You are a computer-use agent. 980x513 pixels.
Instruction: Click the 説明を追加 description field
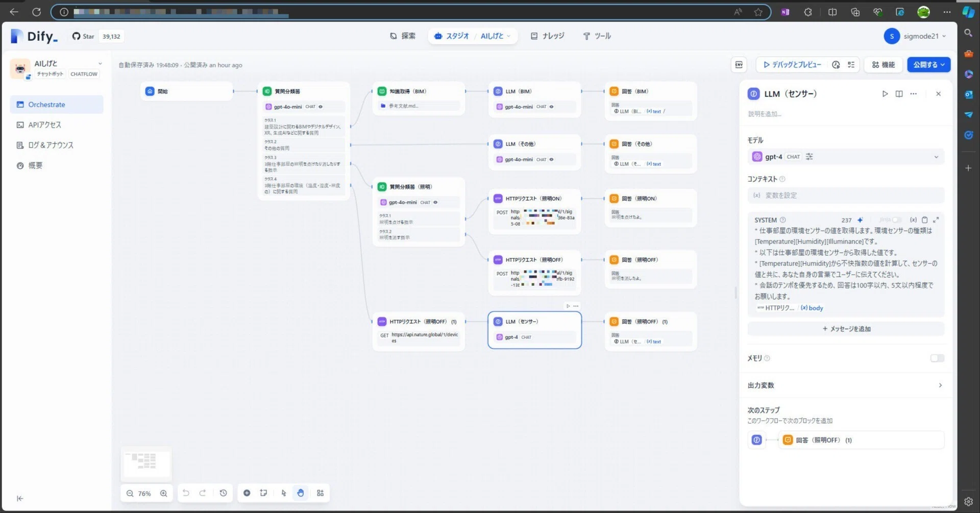(x=765, y=114)
